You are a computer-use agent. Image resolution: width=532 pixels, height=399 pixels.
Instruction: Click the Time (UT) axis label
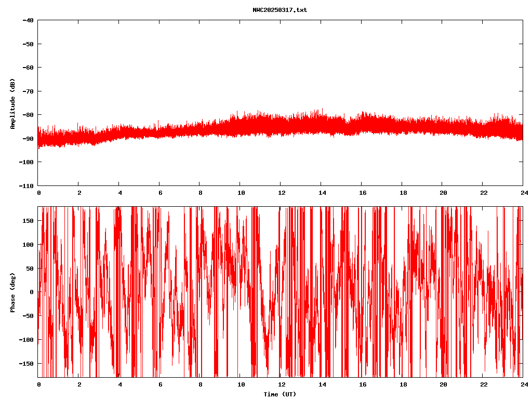(x=280, y=394)
